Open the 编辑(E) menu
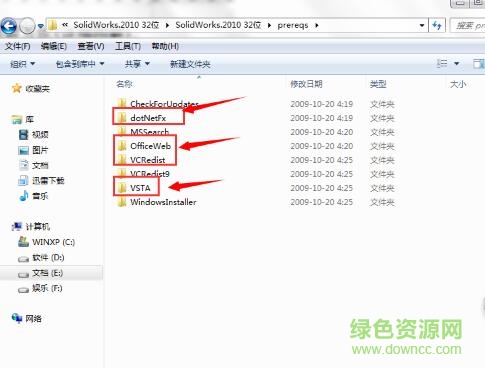 pyautogui.click(x=54, y=46)
